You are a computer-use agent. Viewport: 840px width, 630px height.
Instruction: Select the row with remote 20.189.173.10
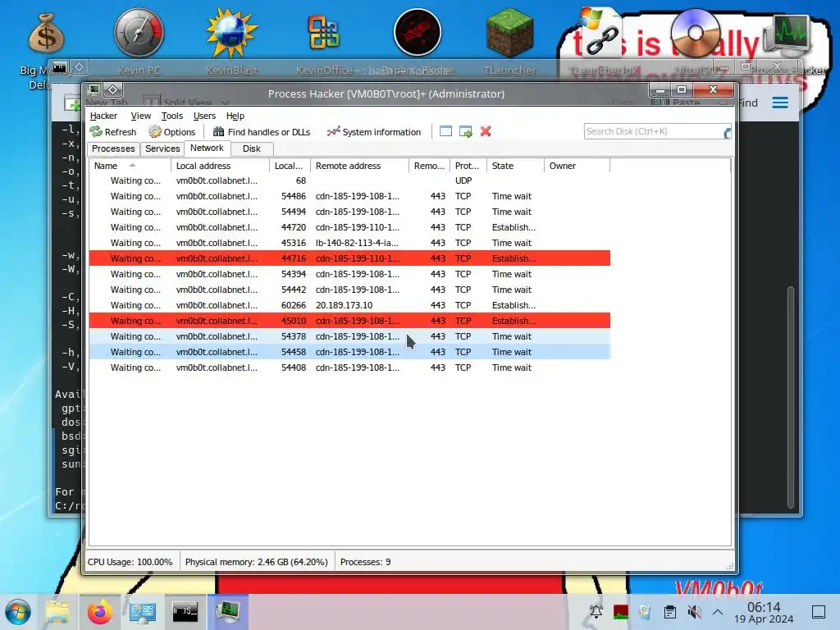point(349,305)
